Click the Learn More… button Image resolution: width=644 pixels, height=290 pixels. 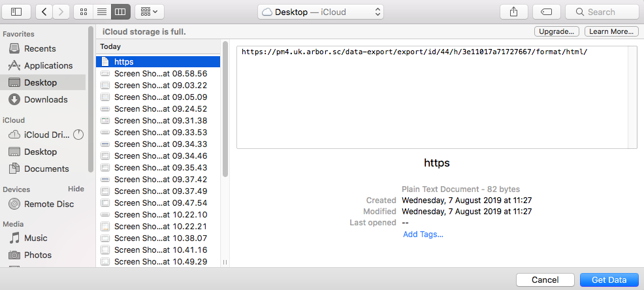pos(611,31)
